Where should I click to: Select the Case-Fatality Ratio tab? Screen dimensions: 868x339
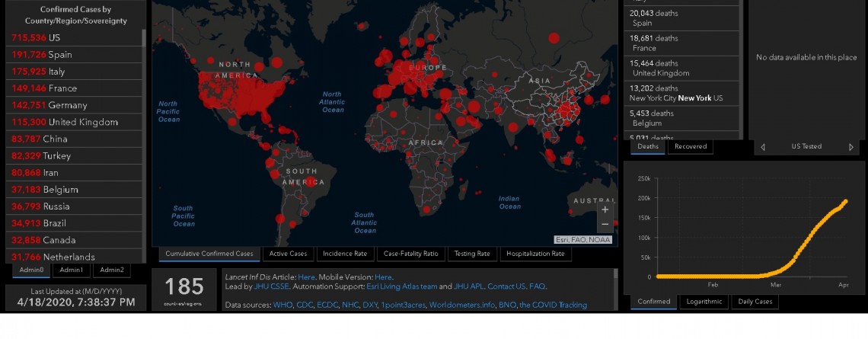410,254
